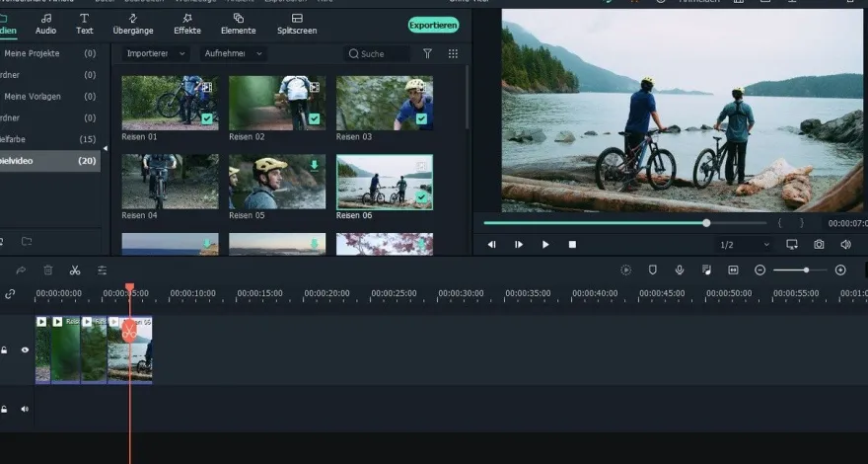Add a marker with the shield icon

(653, 270)
